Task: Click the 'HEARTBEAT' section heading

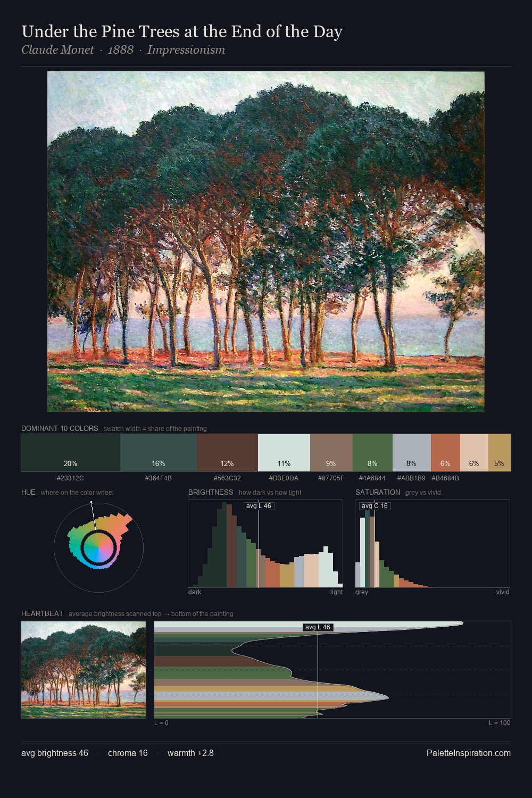Action: coord(42,613)
